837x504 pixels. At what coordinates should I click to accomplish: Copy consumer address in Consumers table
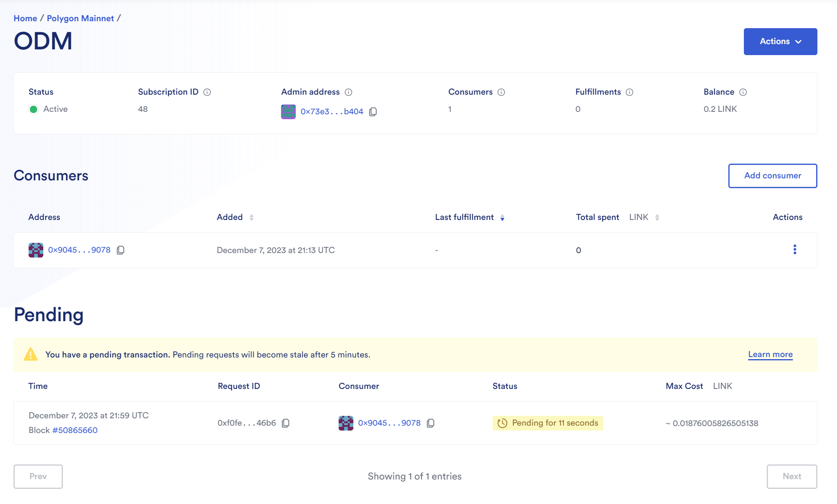click(x=121, y=250)
